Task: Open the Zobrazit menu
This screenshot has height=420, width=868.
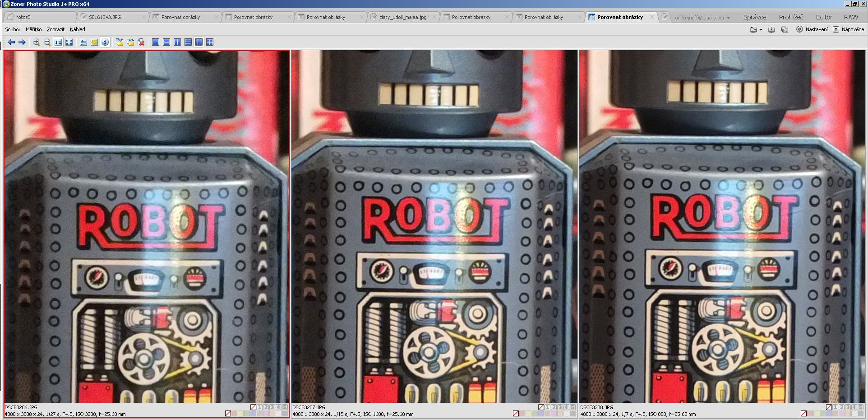Action: (x=55, y=29)
